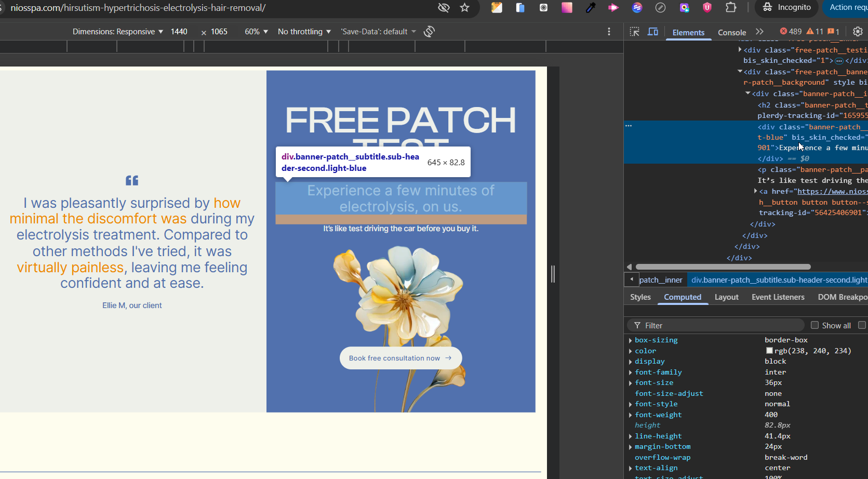The width and height of the screenshot is (868, 479).
Task: Switch to the Console tab
Action: coord(731,32)
